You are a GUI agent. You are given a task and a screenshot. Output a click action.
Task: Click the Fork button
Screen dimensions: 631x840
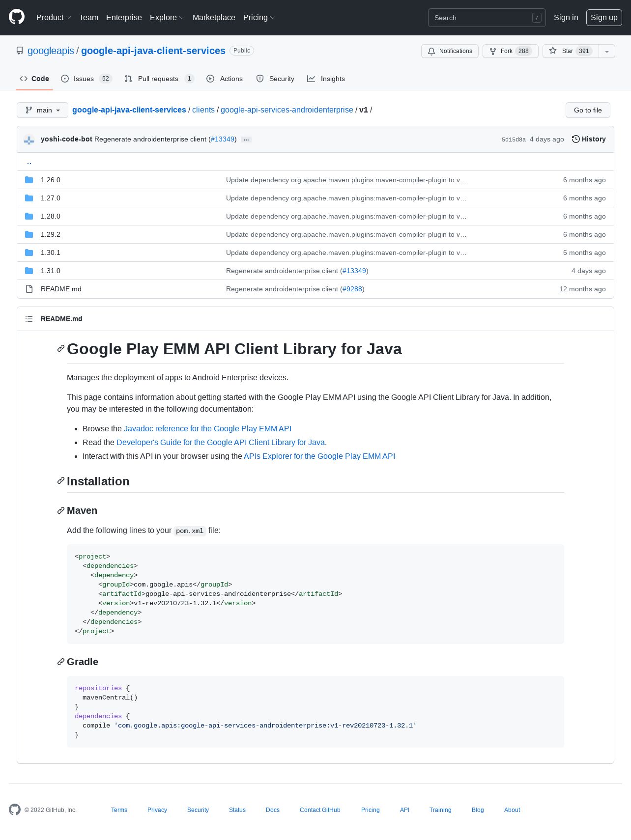pyautogui.click(x=510, y=51)
